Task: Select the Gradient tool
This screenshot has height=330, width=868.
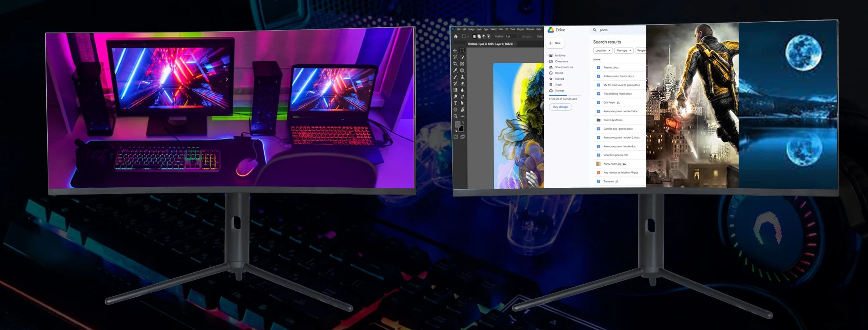Action: point(455,90)
